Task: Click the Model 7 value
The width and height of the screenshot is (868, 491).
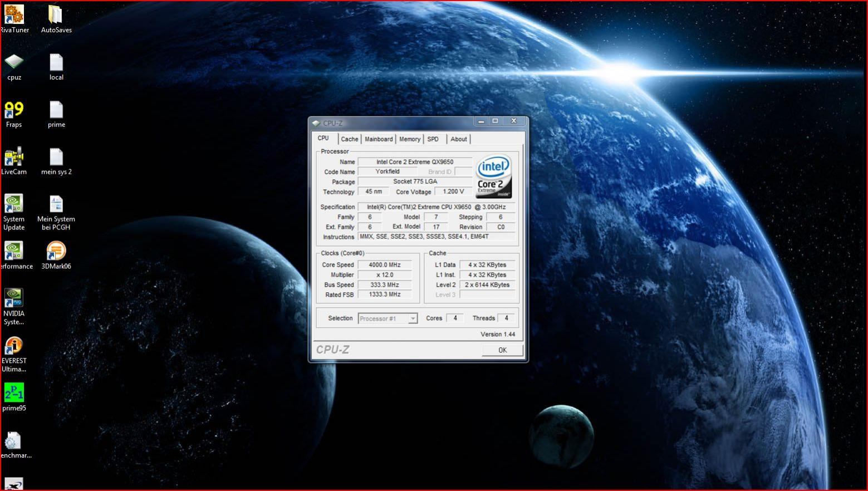Action: (x=436, y=217)
